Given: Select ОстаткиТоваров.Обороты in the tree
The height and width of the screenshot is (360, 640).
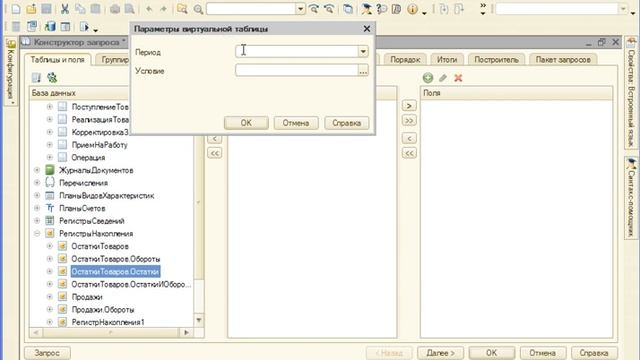Looking at the screenshot, I should click(x=116, y=259).
